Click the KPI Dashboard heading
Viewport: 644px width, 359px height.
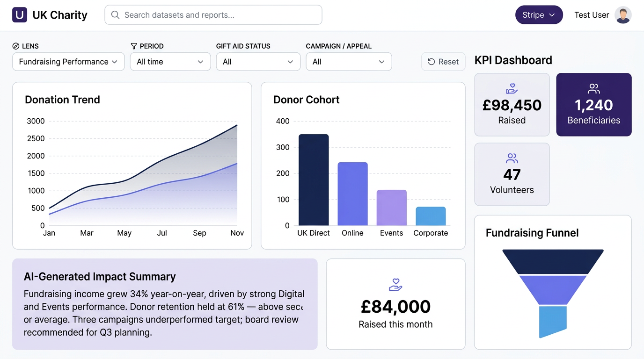[513, 60]
